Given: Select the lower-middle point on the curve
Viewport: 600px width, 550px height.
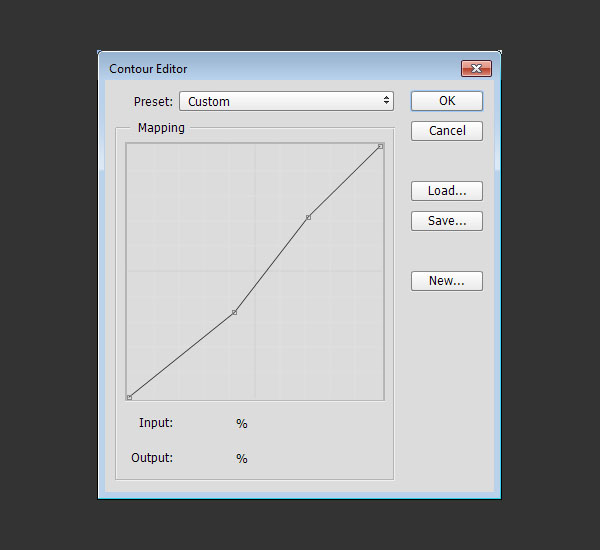Looking at the screenshot, I should point(234,313).
